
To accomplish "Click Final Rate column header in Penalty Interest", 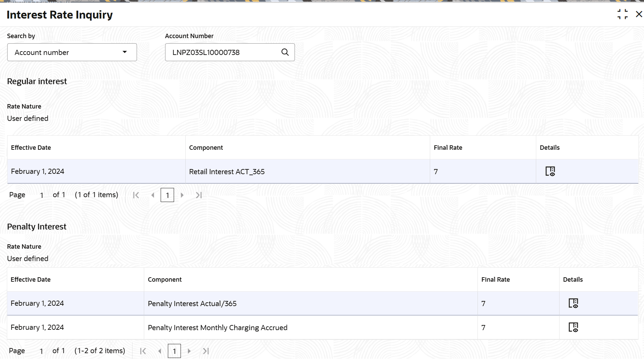I will pos(495,279).
